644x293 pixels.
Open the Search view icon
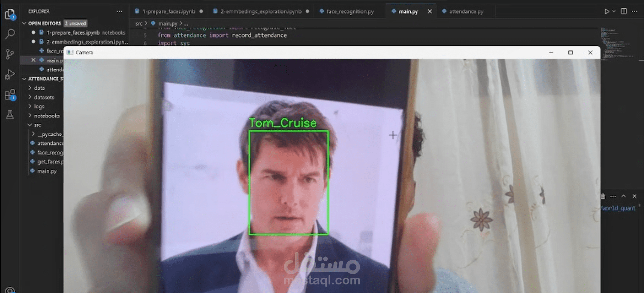pos(10,34)
